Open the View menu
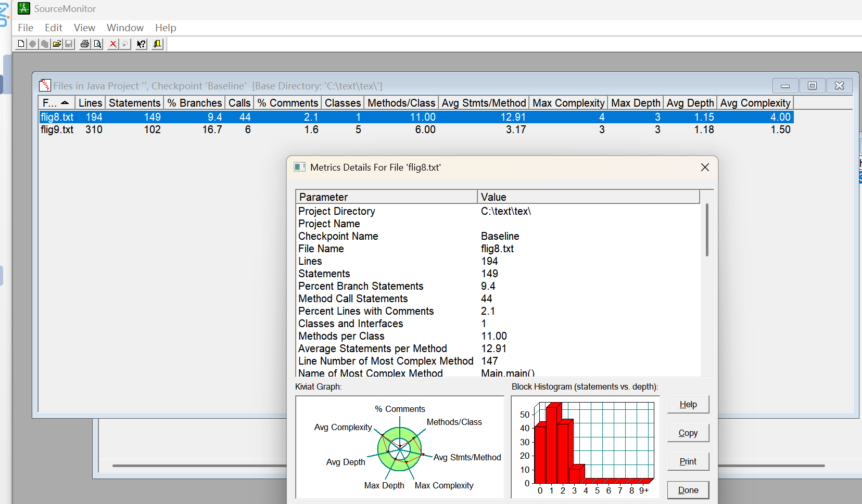This screenshot has width=862, height=504. (x=84, y=28)
